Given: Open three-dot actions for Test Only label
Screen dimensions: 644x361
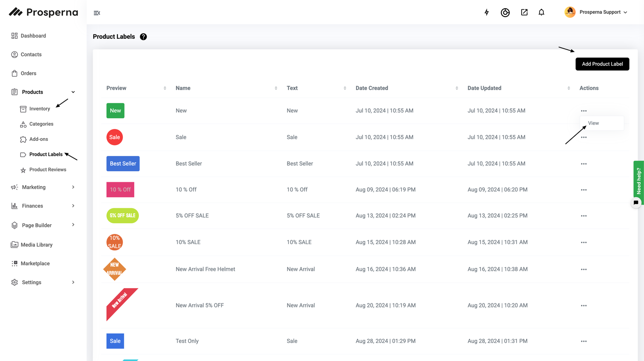Looking at the screenshot, I should tap(584, 341).
